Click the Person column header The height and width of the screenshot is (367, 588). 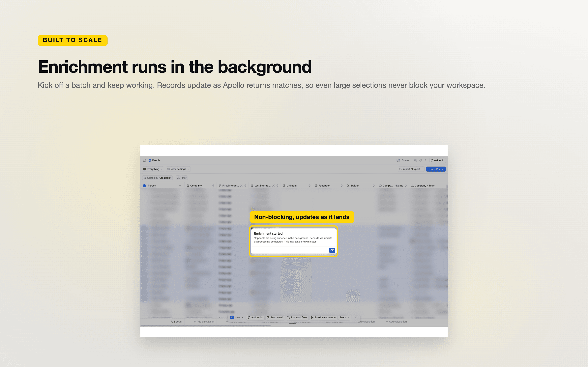162,186
